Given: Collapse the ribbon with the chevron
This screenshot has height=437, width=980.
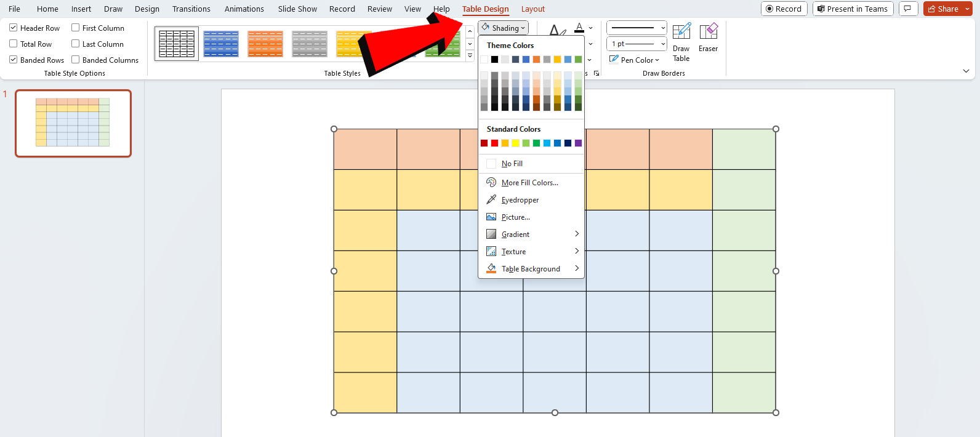Looking at the screenshot, I should tap(966, 71).
